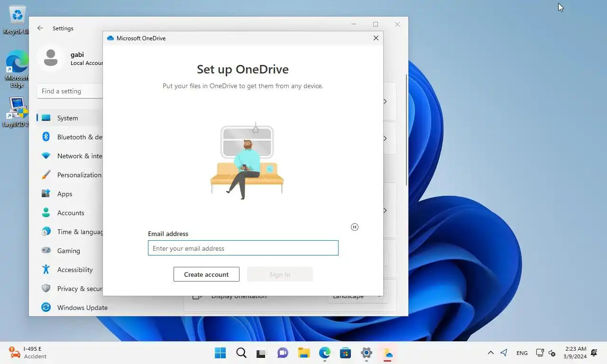Open Display orientation Landscape dropdown in Settings
This screenshot has width=607, height=364.
357,296
